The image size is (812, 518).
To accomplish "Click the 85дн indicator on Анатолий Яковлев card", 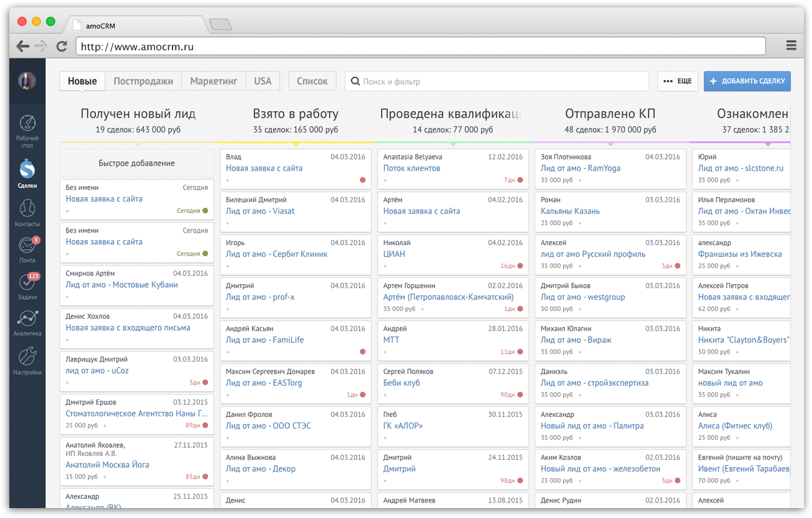I will [x=196, y=477].
